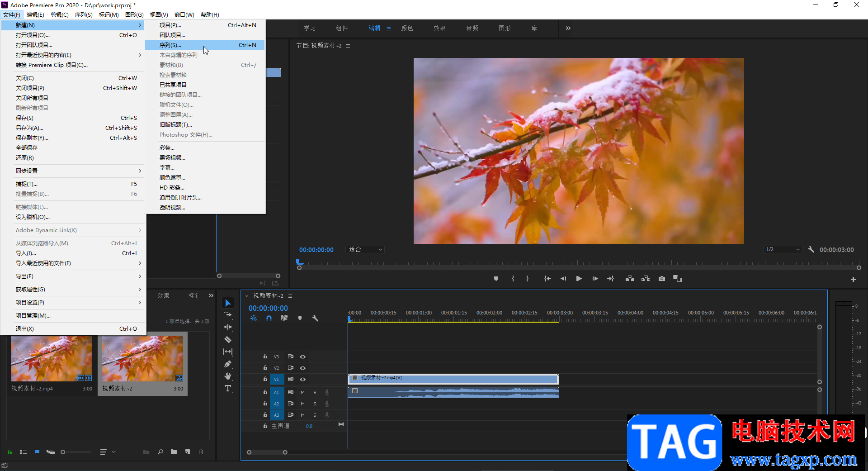The height and width of the screenshot is (471, 868).
Task: Select the Type tool
Action: click(228, 388)
